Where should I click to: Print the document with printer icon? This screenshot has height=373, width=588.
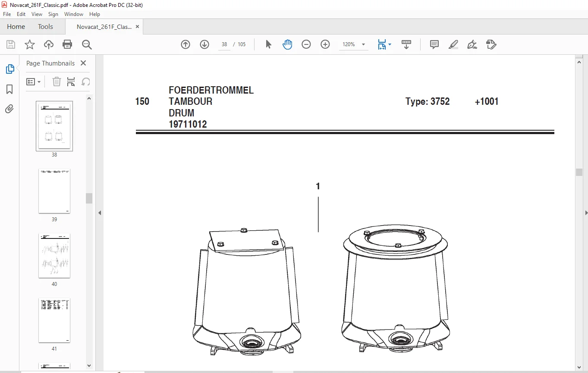pos(67,44)
